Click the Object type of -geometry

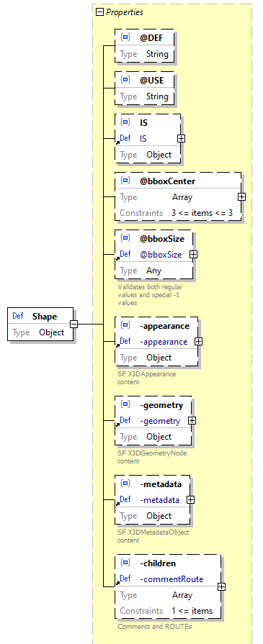tap(159, 437)
